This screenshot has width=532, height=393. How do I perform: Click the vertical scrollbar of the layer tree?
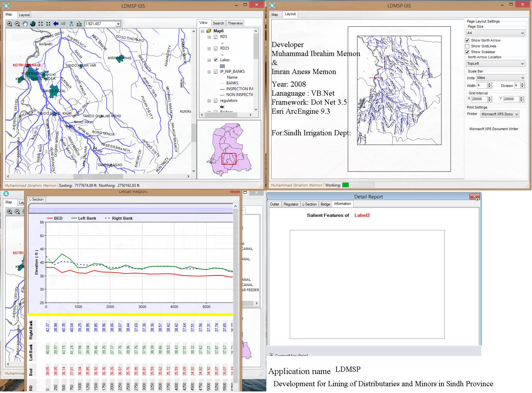pos(256,70)
